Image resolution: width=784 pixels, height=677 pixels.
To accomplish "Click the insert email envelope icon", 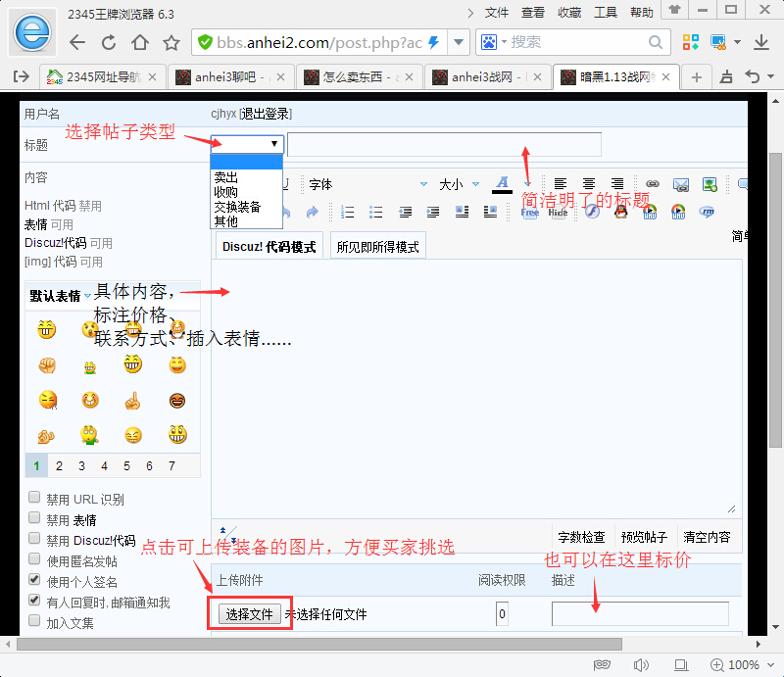I will coord(681,184).
